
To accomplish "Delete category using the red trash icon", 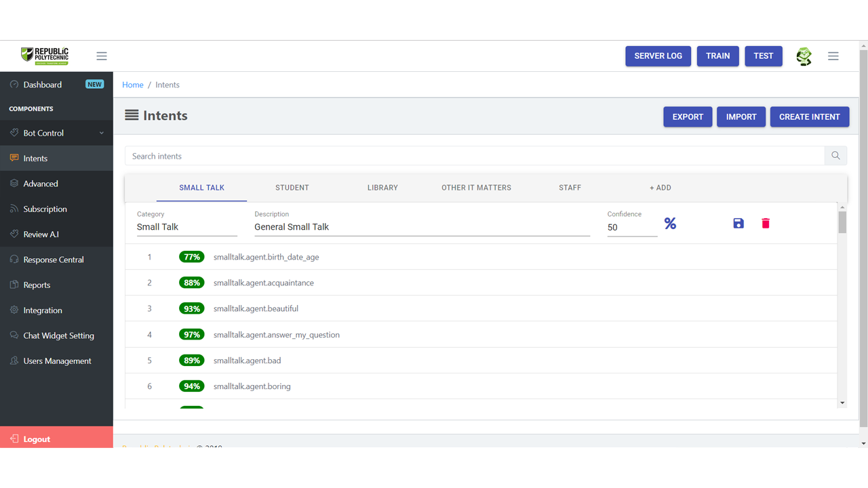I will click(x=766, y=224).
